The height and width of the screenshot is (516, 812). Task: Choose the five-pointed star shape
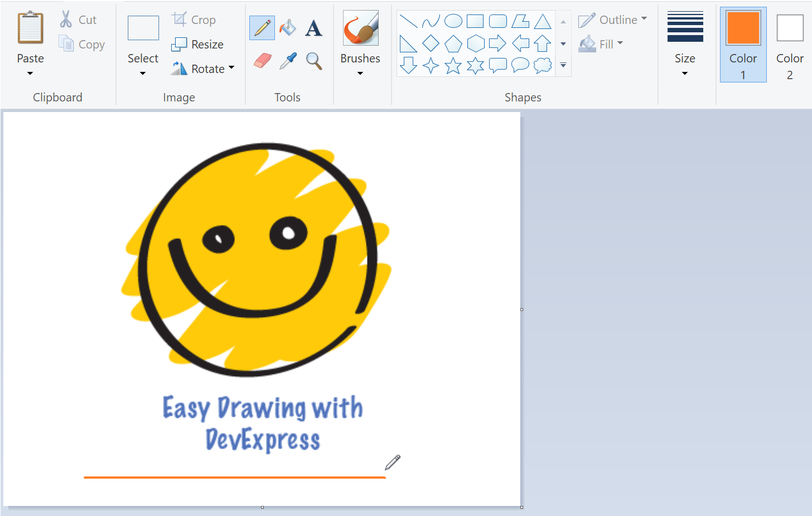[x=453, y=65]
